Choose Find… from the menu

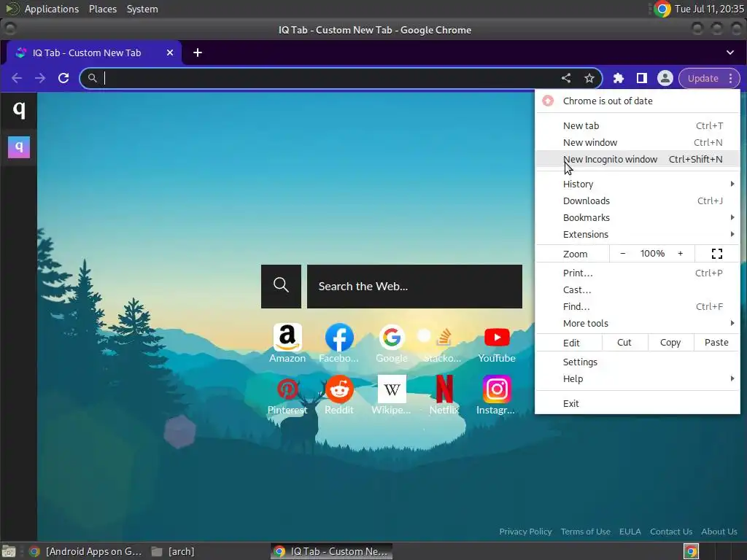coord(638,307)
